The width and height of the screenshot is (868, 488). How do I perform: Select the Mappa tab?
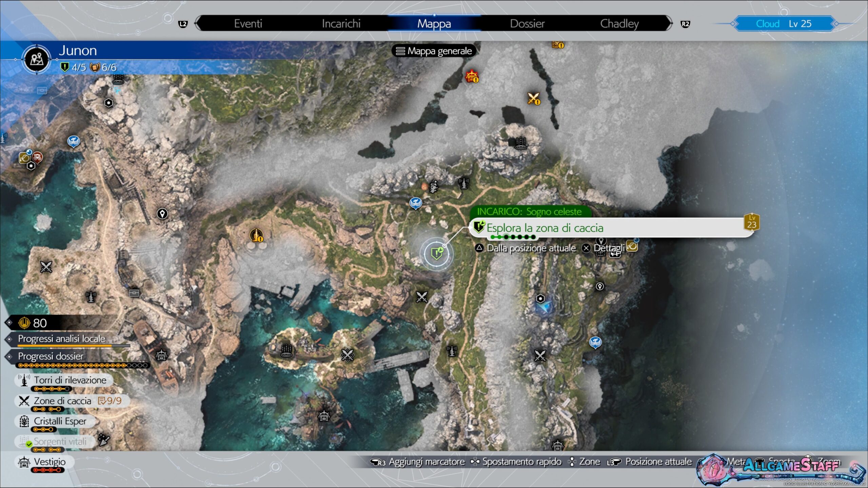[x=434, y=24]
